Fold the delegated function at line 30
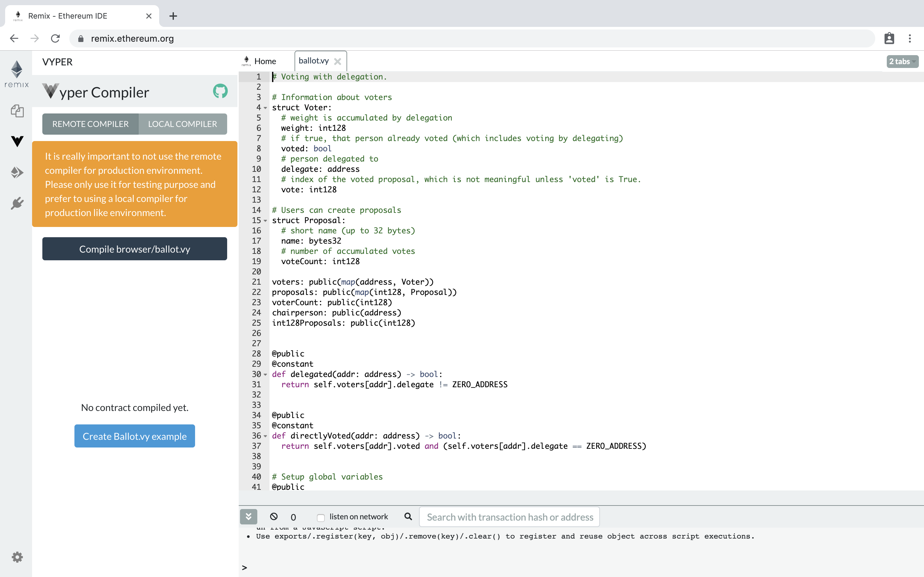The width and height of the screenshot is (924, 577). click(x=265, y=375)
